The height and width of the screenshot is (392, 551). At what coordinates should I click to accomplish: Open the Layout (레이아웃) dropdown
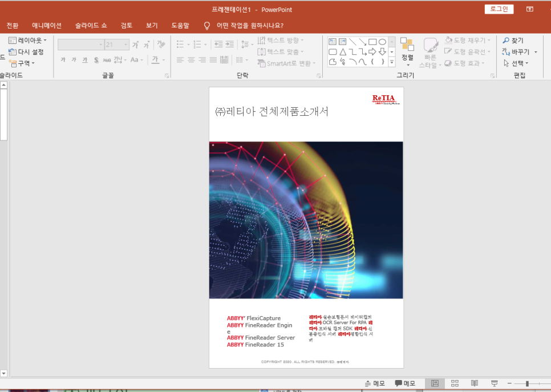27,41
